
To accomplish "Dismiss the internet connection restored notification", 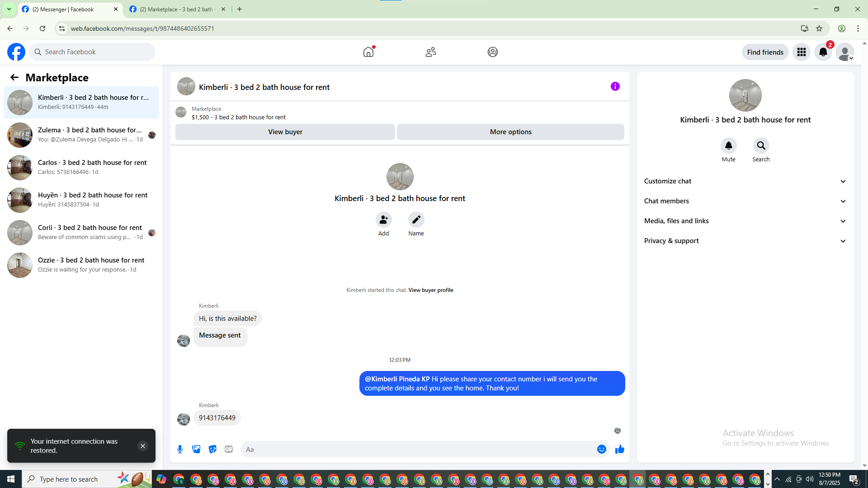I will click(x=142, y=446).
